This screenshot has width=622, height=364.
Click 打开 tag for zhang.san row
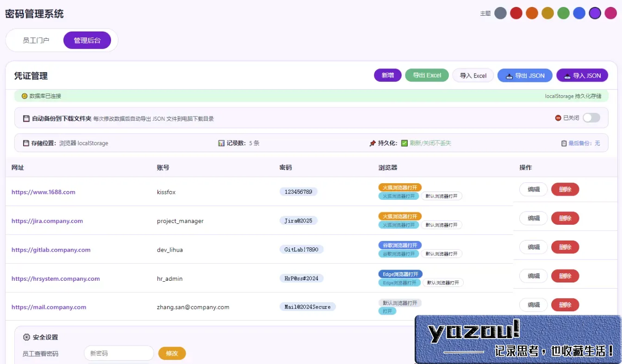tap(387, 311)
